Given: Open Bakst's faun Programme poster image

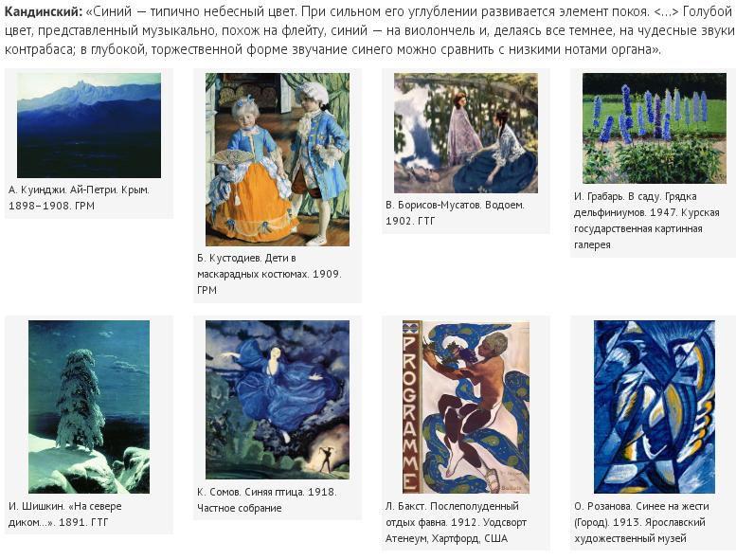Looking at the screenshot, I should tap(466, 407).
